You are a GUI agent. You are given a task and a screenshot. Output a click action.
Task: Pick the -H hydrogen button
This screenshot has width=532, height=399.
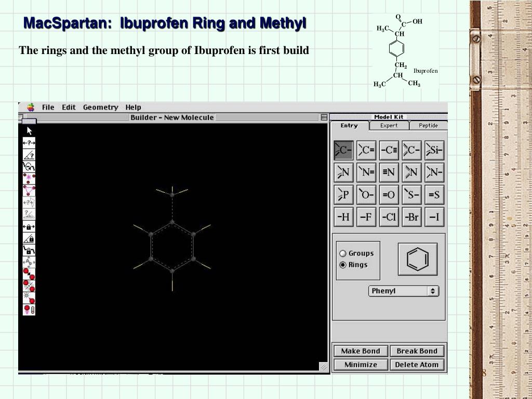point(344,217)
